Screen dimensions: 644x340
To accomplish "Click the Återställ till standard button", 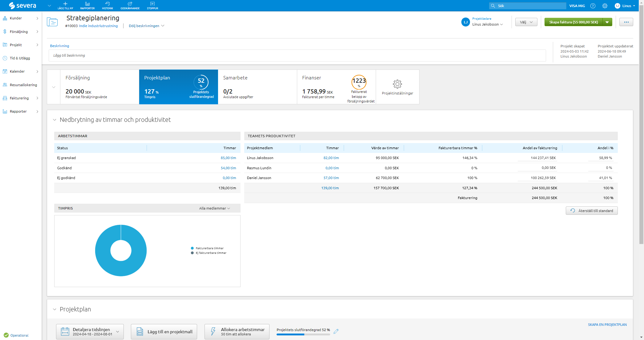I will pos(591,211).
